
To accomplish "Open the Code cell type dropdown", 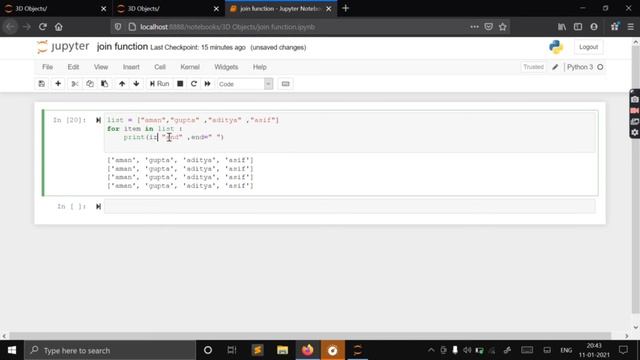I will 245,84.
